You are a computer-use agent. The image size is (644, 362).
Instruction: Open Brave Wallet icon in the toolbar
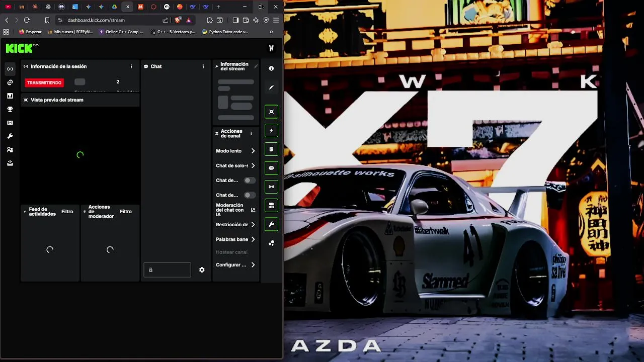(x=246, y=20)
